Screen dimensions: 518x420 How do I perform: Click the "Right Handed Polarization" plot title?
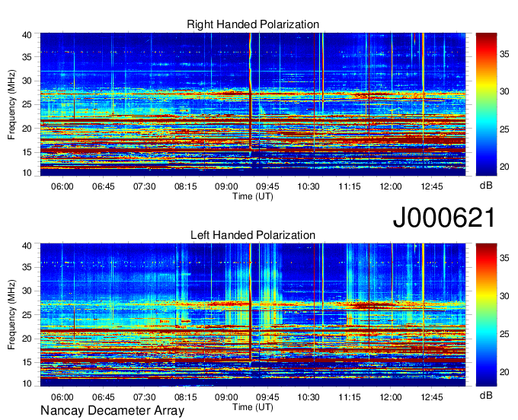(253, 24)
